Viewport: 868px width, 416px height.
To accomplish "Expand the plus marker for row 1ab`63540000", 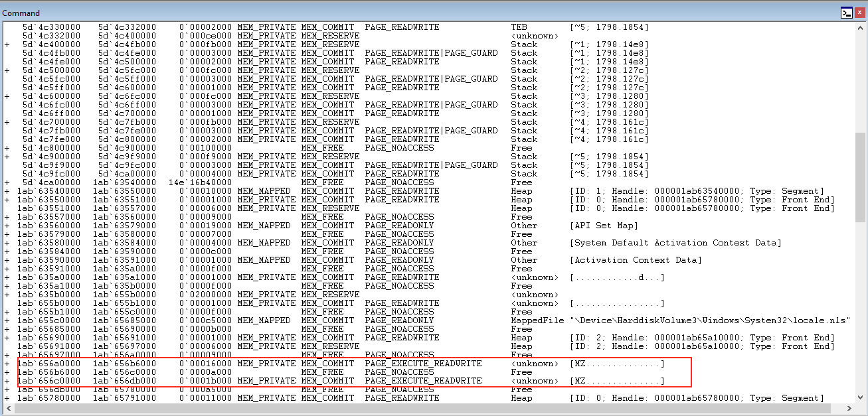I will coord(7,191).
